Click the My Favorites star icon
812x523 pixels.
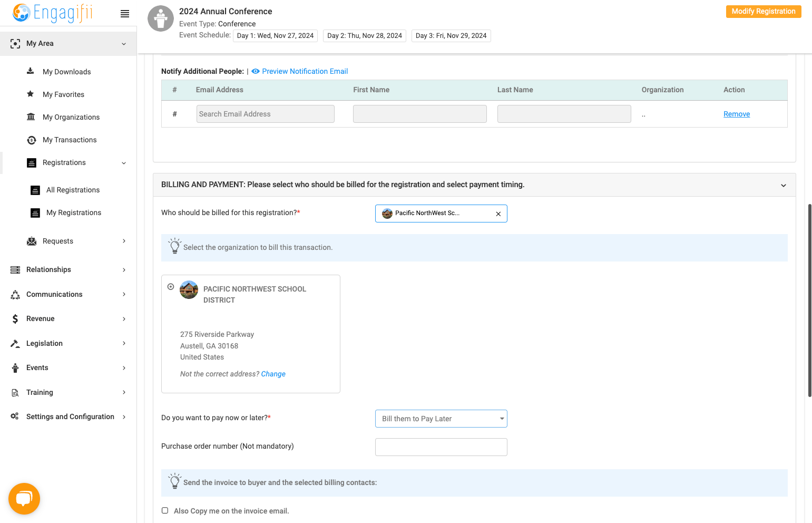31,94
